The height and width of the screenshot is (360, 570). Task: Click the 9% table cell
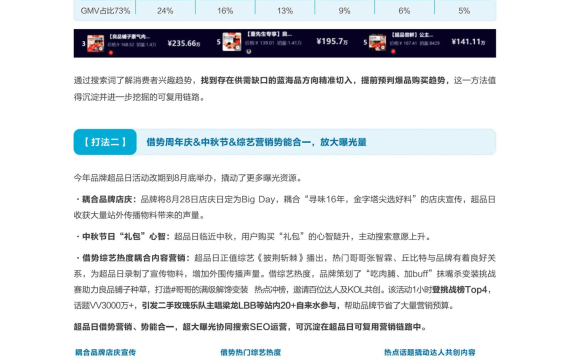click(344, 11)
